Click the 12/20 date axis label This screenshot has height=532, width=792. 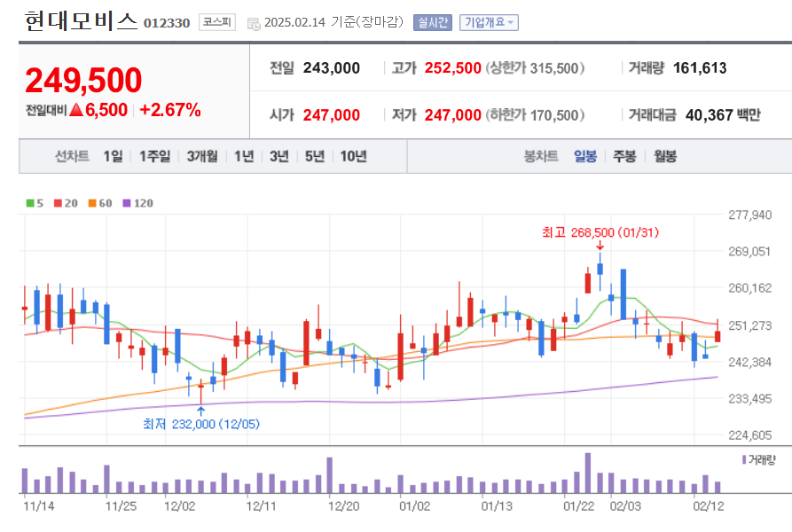click(343, 506)
